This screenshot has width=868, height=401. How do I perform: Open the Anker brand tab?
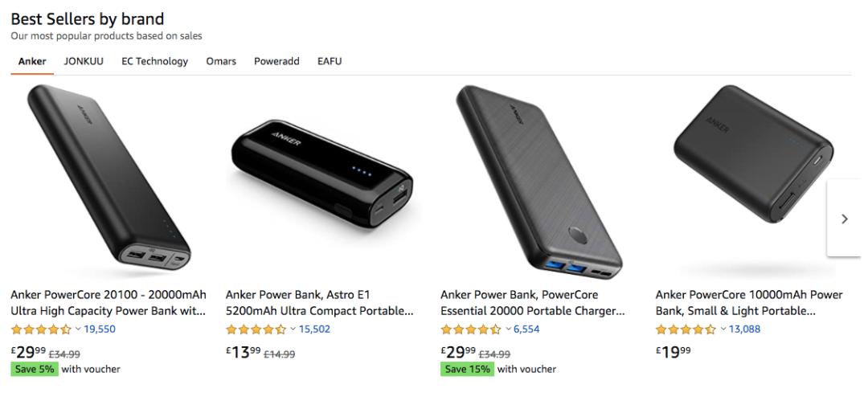pyautogui.click(x=32, y=61)
